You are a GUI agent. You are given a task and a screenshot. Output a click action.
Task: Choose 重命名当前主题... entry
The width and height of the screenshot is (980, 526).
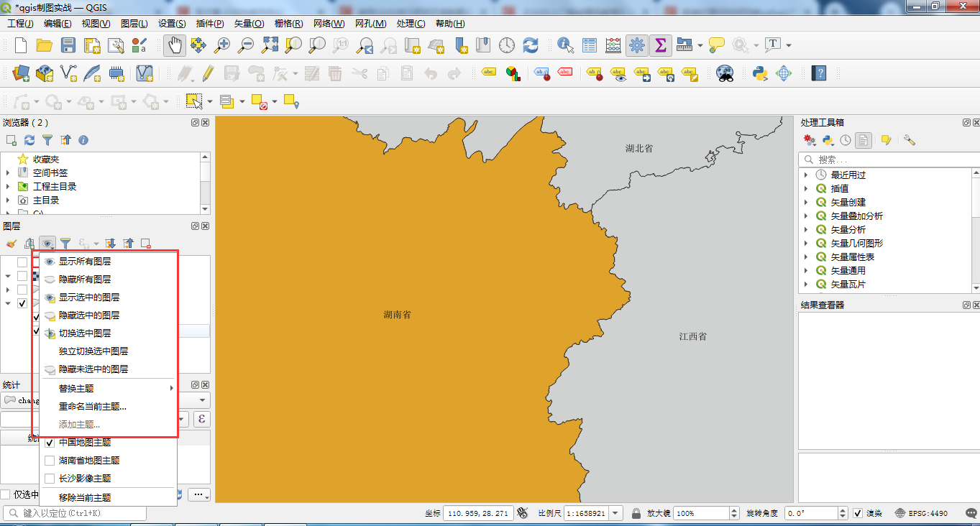click(x=109, y=406)
